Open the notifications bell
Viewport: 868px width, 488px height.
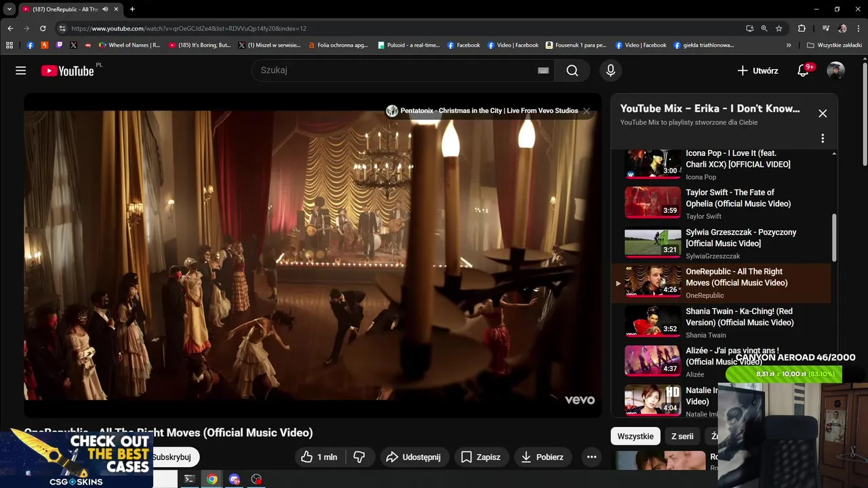coord(803,70)
